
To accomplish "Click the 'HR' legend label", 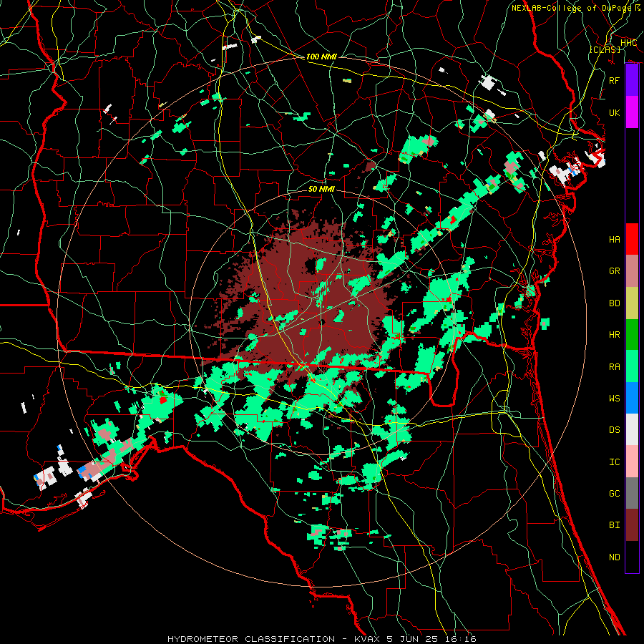I will pos(615,335).
